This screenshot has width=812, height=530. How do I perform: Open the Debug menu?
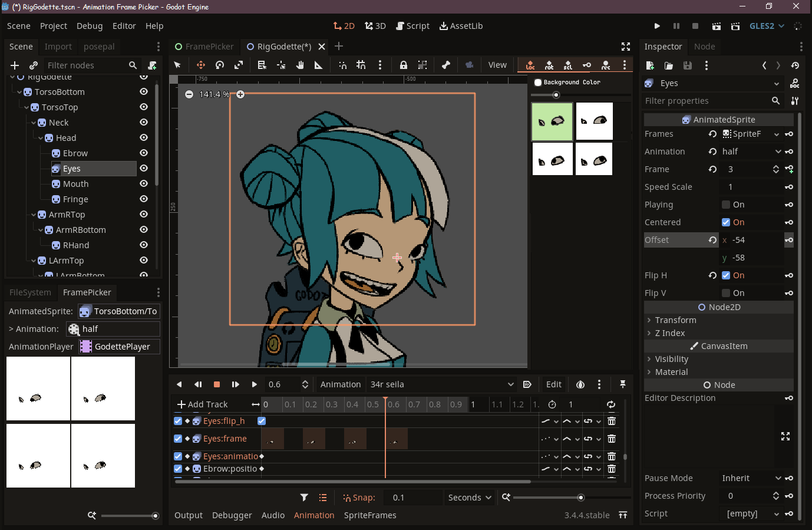(90, 25)
